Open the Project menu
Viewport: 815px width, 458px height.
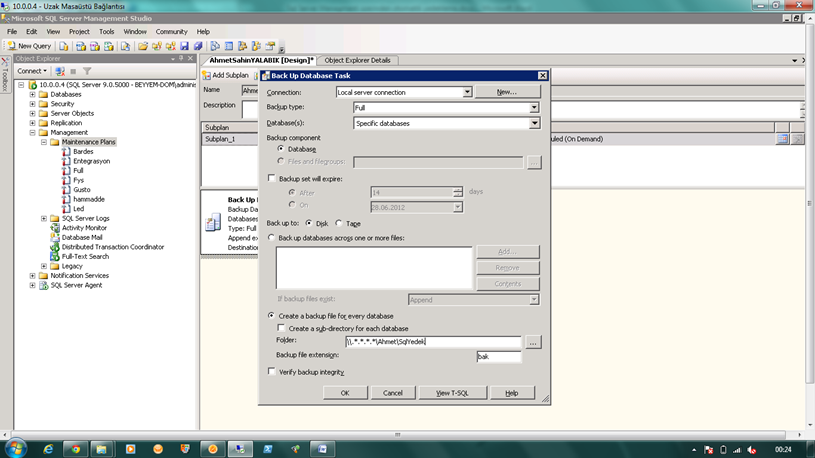pos(79,32)
